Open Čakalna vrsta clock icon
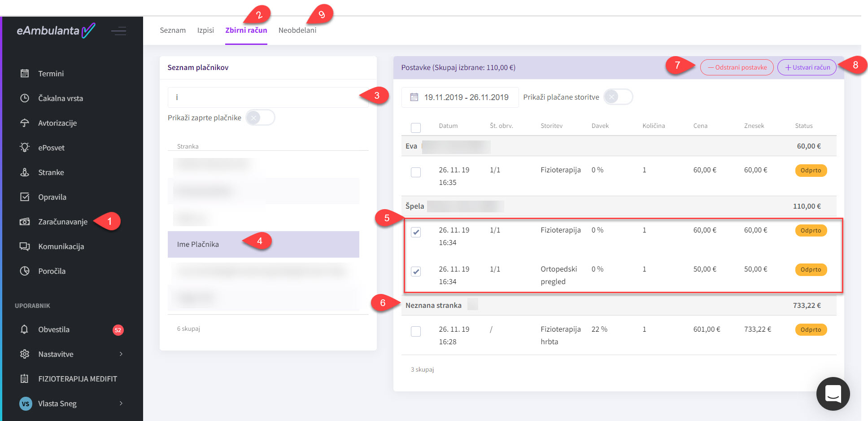Viewport: 868px width, 421px height. (x=25, y=98)
